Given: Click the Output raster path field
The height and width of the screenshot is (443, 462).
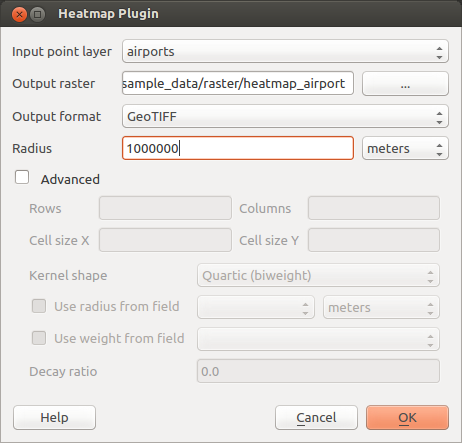Looking at the screenshot, I should pyautogui.click(x=238, y=83).
